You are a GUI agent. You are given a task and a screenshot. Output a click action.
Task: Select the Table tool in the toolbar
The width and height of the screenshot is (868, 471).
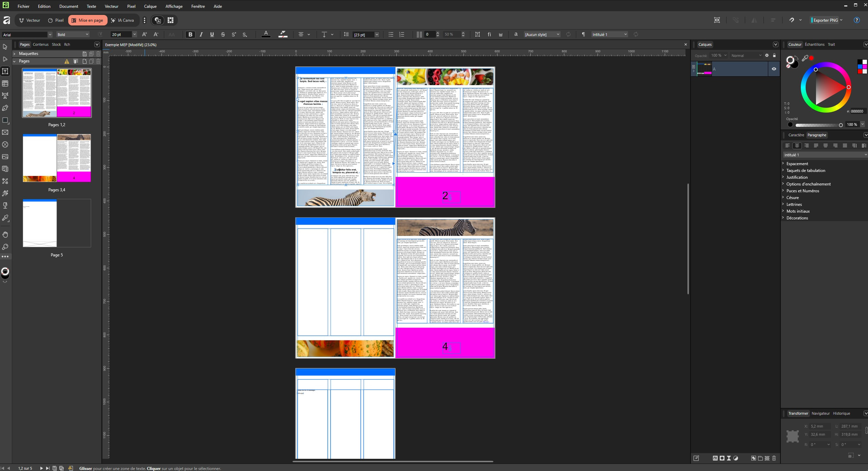coord(5,83)
